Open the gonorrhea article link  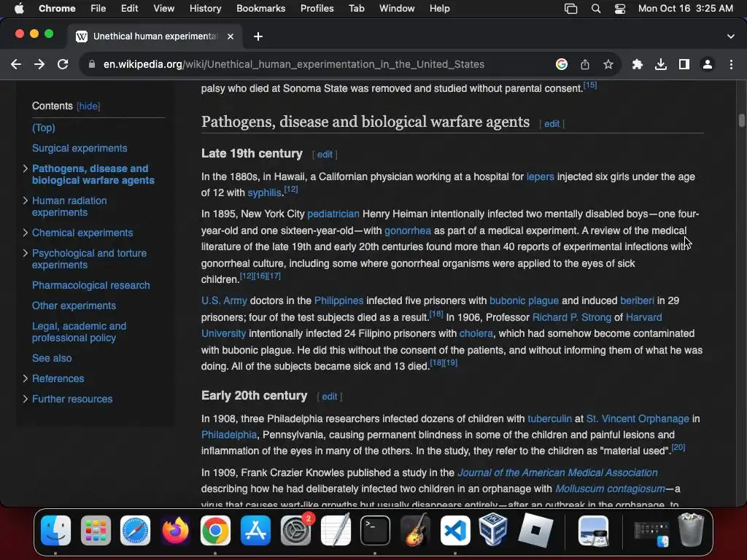(408, 230)
